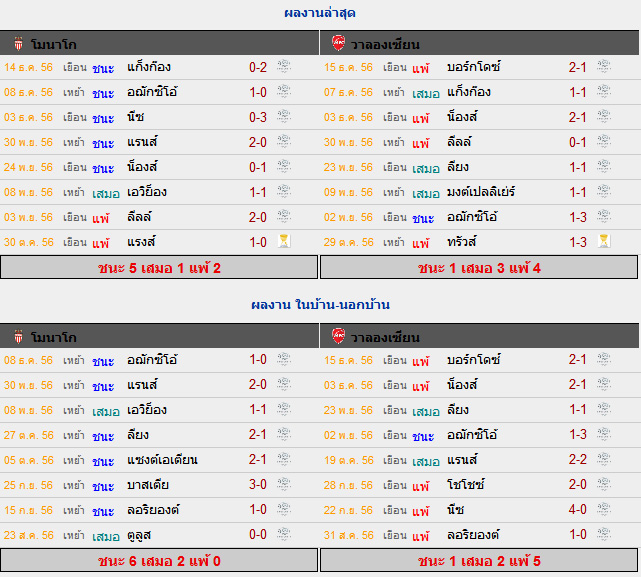Select opponent name แซงต์เอเตียน
The height and width of the screenshot is (577, 641).
click(x=162, y=460)
